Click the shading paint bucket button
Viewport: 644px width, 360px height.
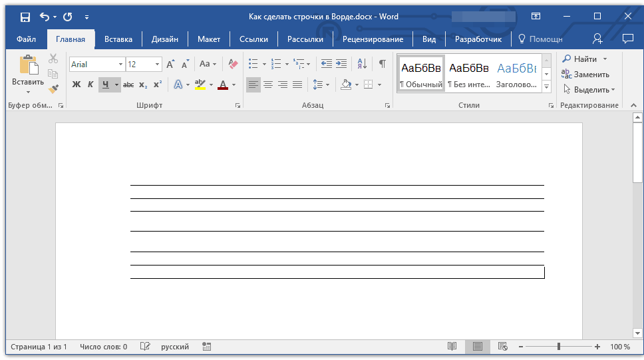click(346, 85)
